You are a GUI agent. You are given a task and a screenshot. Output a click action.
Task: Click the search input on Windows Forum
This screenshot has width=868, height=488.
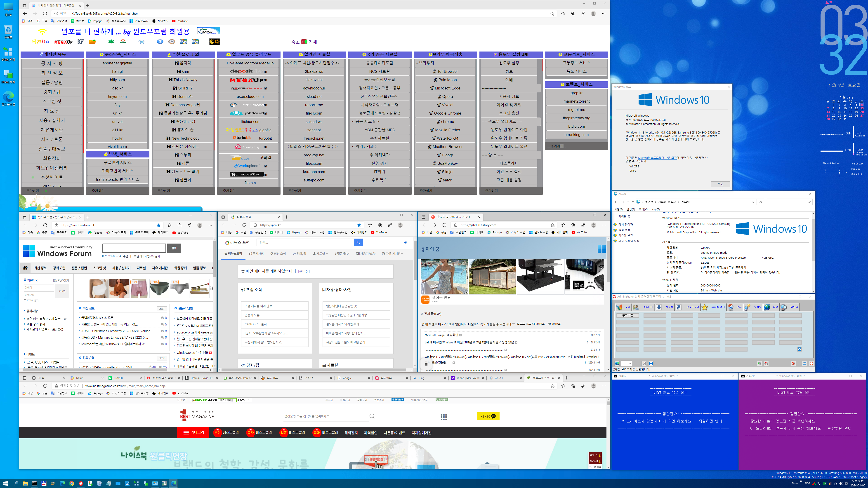(134, 248)
